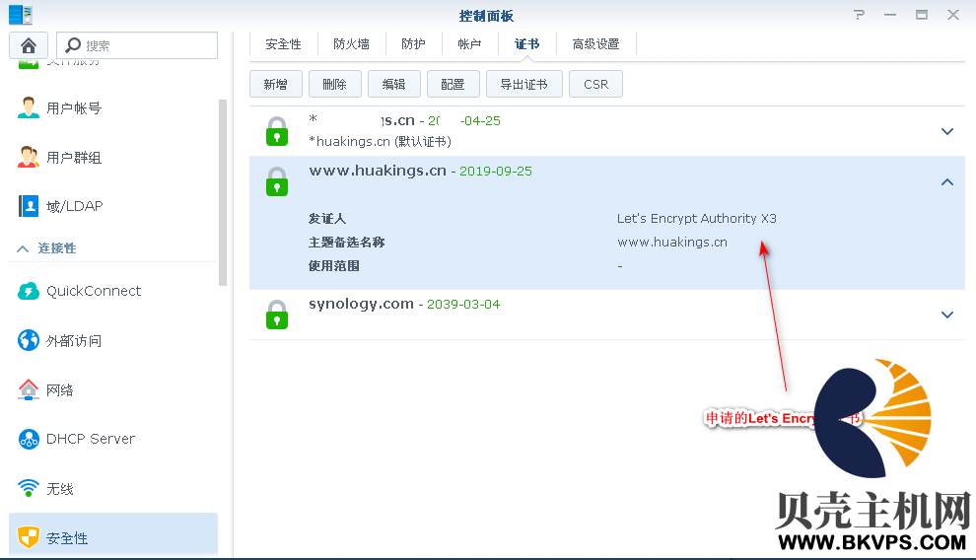Open 用户群组 user group icon
This screenshot has height=560, width=976.
pos(28,157)
